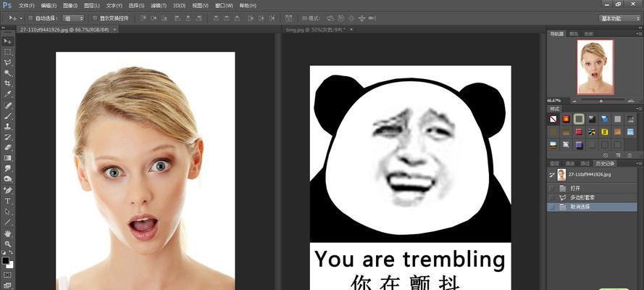Select the Horizontal Type tool
The height and width of the screenshot is (290, 644).
point(7,201)
